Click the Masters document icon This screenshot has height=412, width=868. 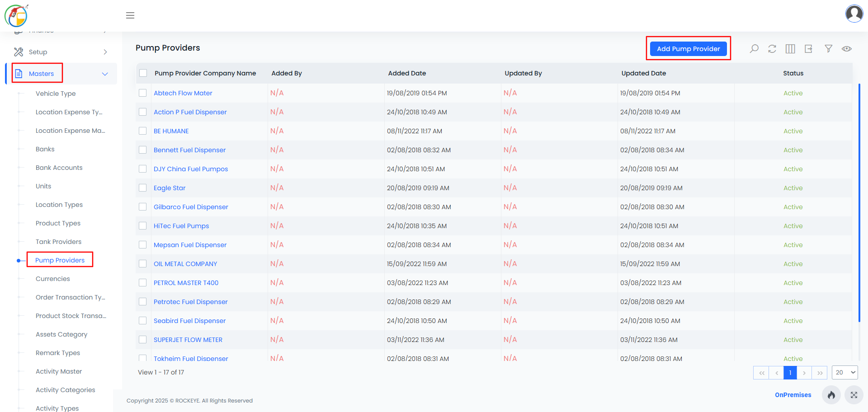19,74
